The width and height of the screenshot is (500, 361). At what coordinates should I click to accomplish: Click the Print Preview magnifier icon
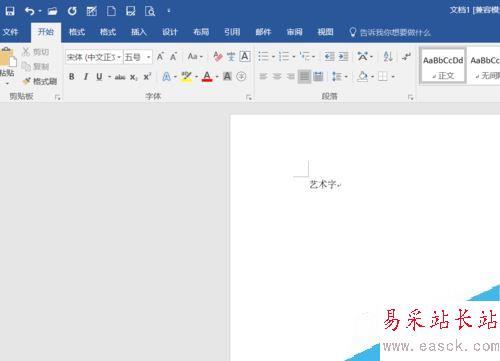pos(150,11)
